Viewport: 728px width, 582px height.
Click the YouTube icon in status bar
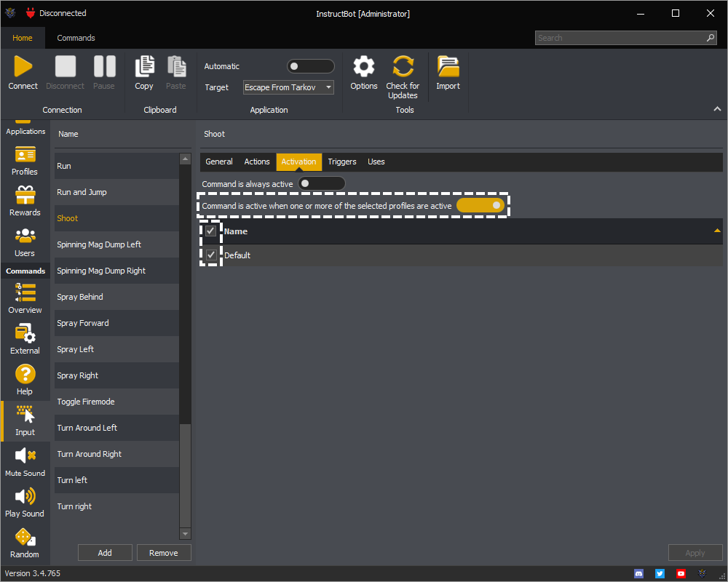coord(681,574)
